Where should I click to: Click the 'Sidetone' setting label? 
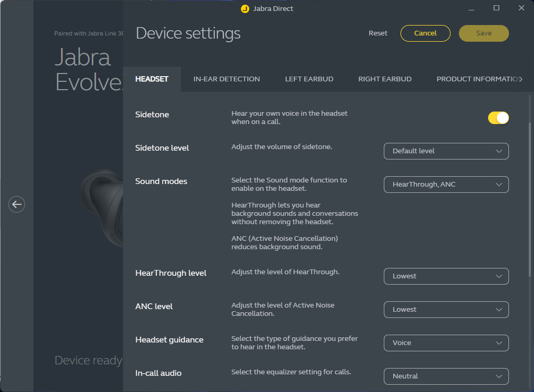(x=152, y=115)
